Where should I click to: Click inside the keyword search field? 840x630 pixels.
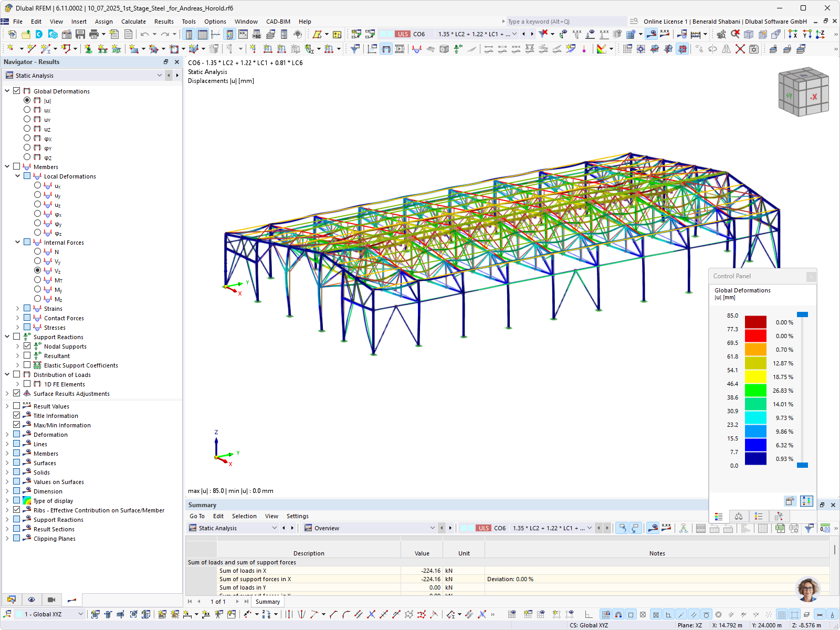click(562, 22)
